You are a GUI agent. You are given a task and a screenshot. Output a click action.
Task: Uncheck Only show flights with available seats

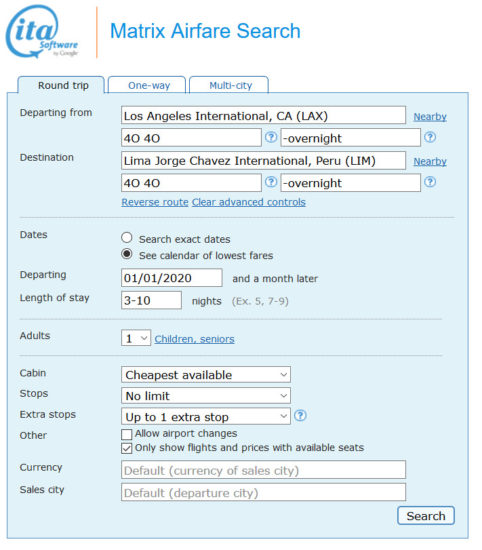(126, 448)
